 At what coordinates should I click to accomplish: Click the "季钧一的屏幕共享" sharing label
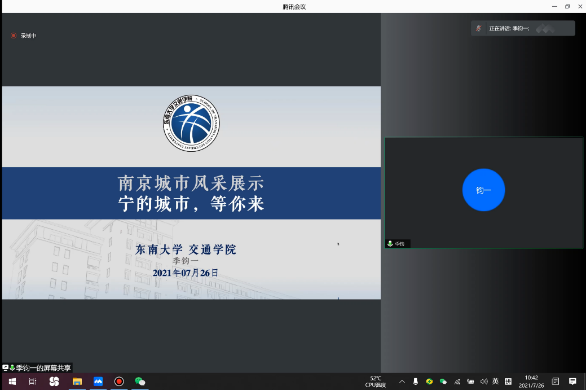[x=37, y=368]
